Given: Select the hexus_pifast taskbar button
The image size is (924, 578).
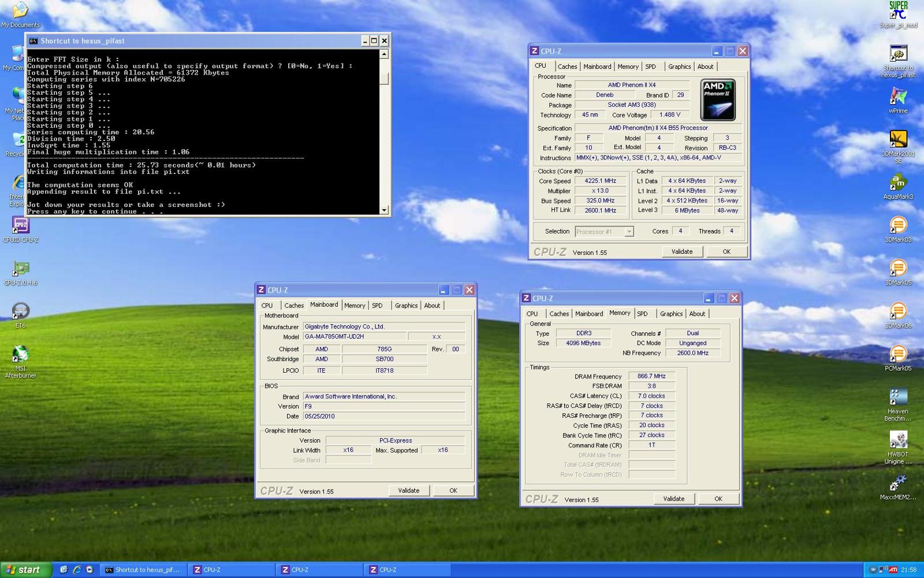Looking at the screenshot, I should coord(143,569).
